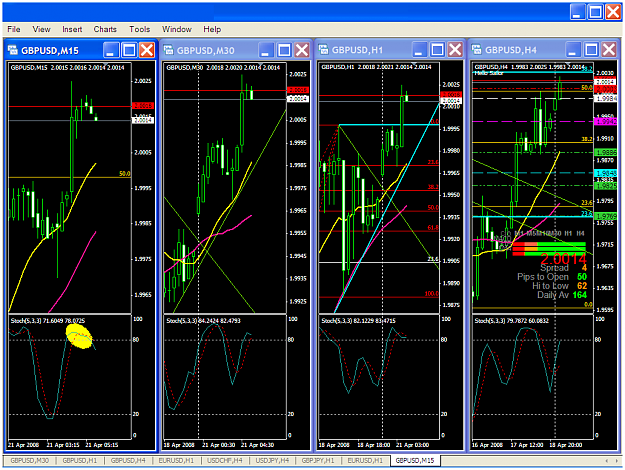This screenshot has height=470, width=625.
Task: Click 'Stoch(5,3,3) 71.6049 78.0725' label in M15
Action: pyautogui.click(x=47, y=321)
